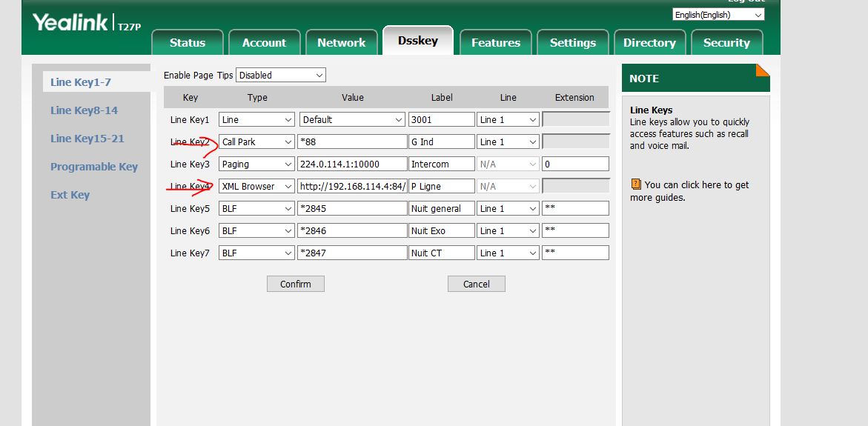Image resolution: width=868 pixels, height=426 pixels.
Task: Open BLF type dropdown for Line Key7
Action: click(x=256, y=253)
